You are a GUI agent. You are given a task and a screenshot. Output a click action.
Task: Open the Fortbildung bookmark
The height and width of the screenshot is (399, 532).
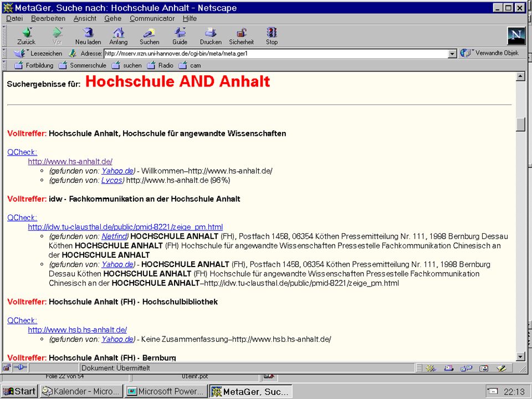pyautogui.click(x=34, y=65)
